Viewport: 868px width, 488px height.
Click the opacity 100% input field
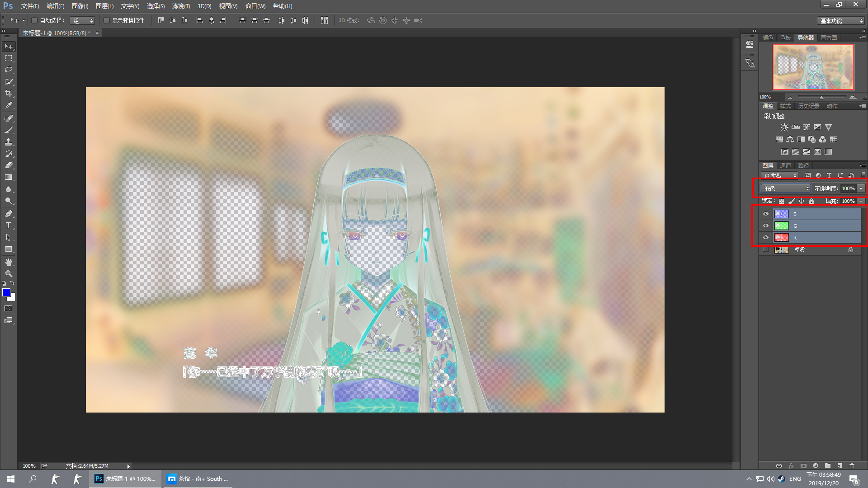click(x=848, y=188)
